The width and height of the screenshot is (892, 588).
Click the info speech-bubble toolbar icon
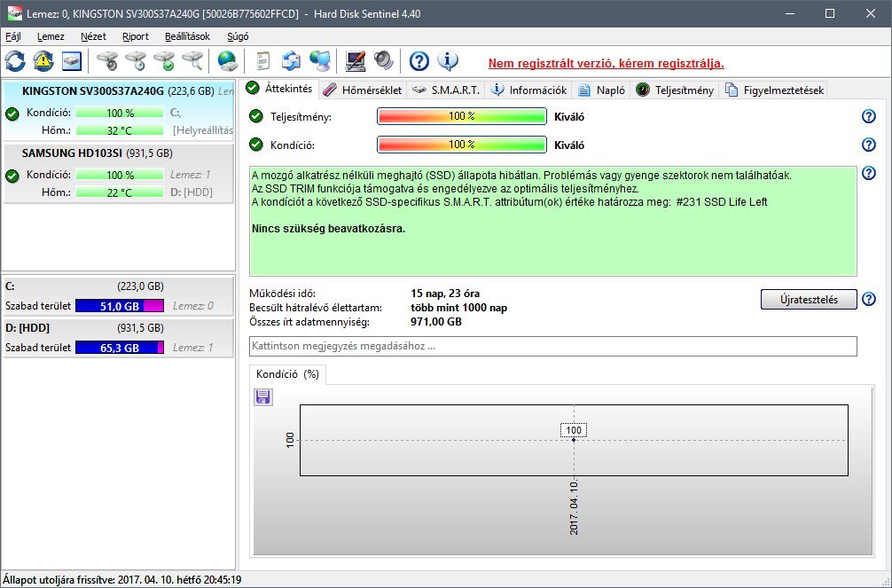point(448,61)
